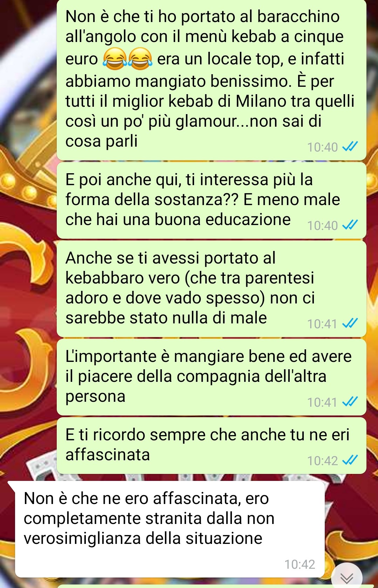This screenshot has width=378, height=588.
Task: Tap the double ticks on 'affascinata' sent message
Action: (350, 460)
